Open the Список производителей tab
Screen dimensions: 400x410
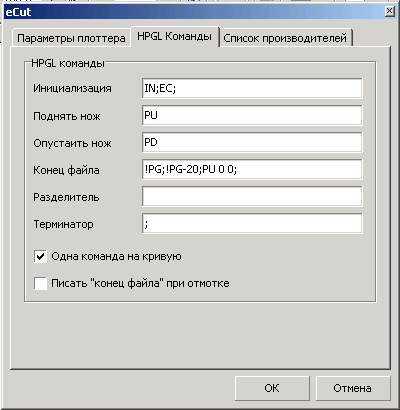point(285,38)
